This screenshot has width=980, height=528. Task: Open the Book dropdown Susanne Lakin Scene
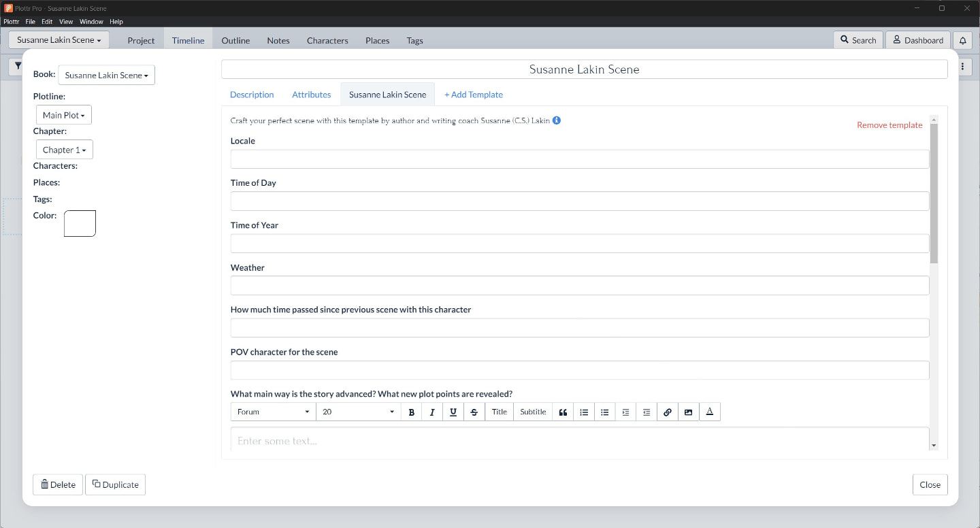tap(107, 75)
